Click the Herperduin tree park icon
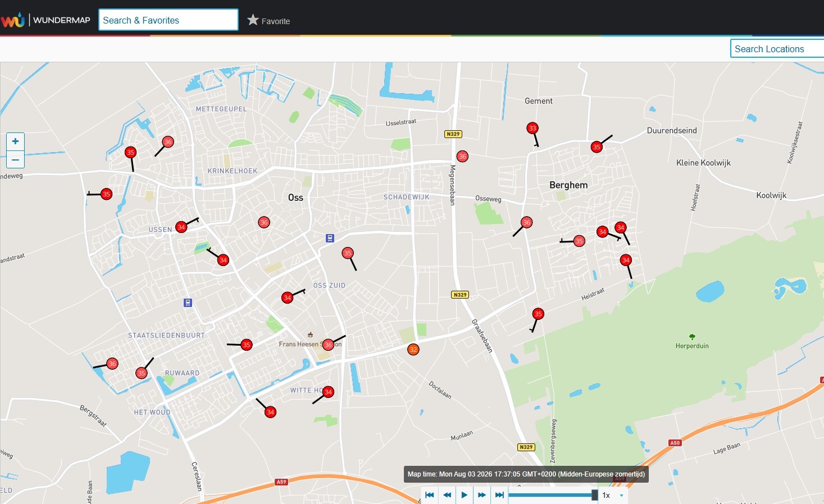Image resolution: width=824 pixels, height=504 pixels. [x=692, y=337]
